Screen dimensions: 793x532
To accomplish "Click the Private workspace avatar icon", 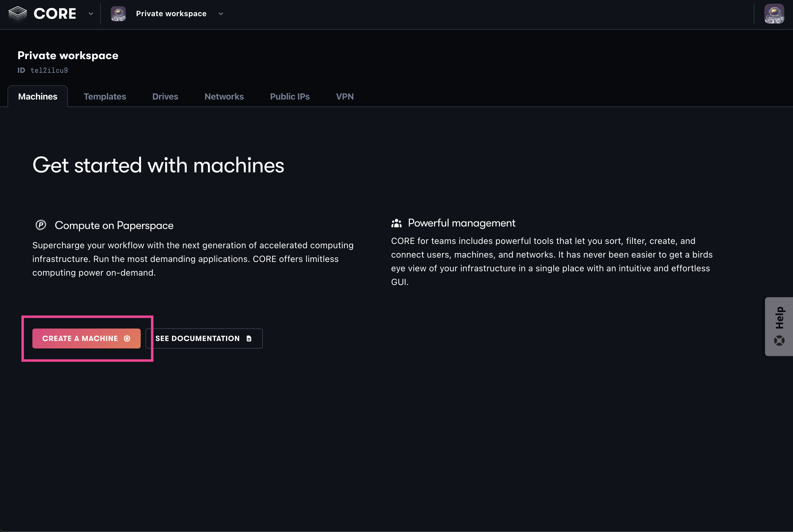I will coord(118,13).
